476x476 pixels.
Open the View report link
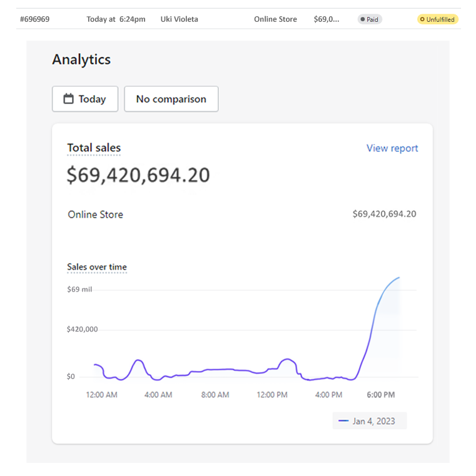point(392,148)
